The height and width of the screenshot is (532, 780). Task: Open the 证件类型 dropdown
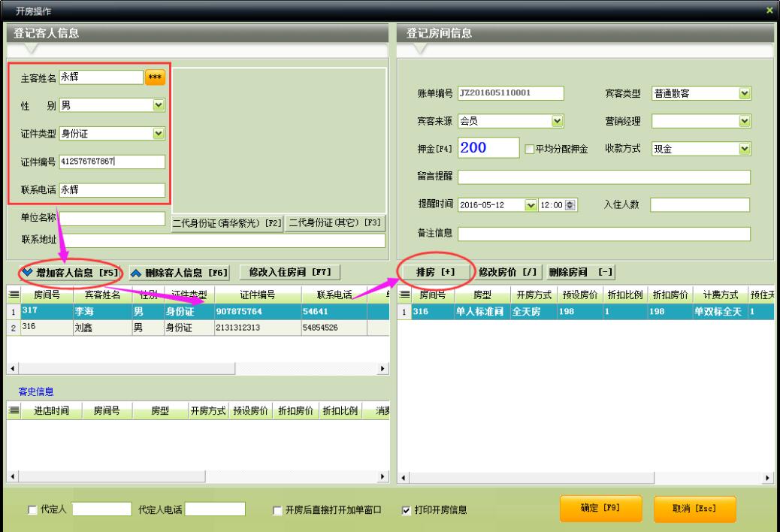[159, 133]
